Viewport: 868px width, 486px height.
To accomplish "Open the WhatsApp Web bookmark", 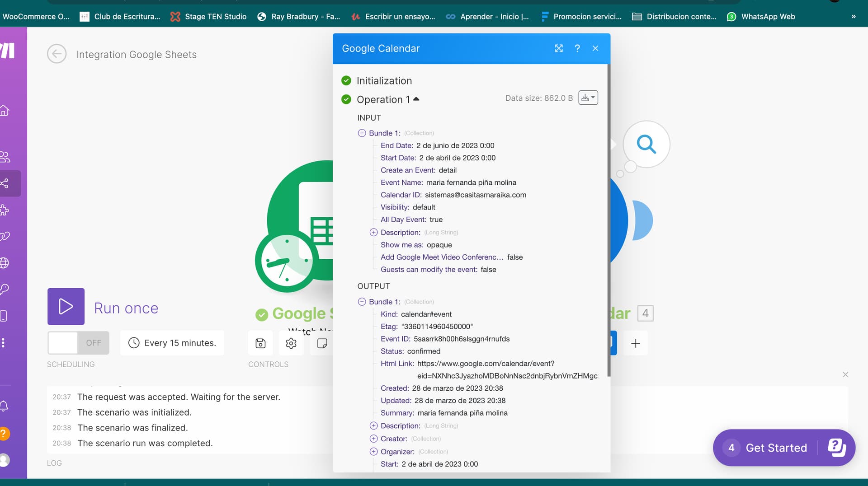I will coord(761,16).
